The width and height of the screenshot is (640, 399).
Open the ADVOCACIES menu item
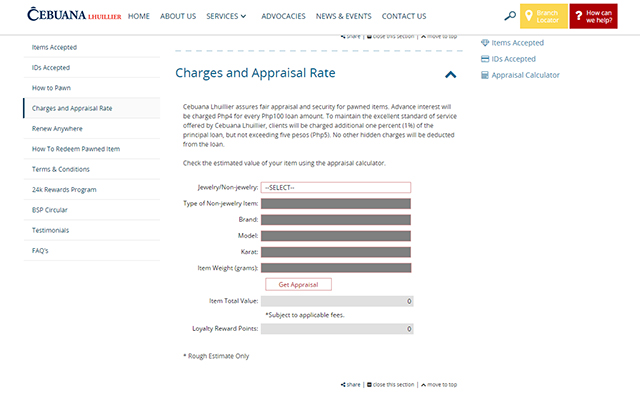(x=283, y=16)
